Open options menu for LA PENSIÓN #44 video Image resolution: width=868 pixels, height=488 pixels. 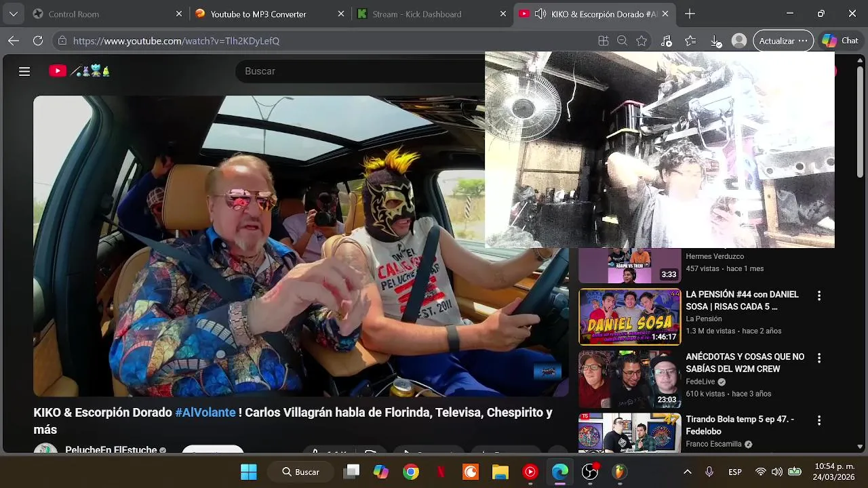point(819,296)
